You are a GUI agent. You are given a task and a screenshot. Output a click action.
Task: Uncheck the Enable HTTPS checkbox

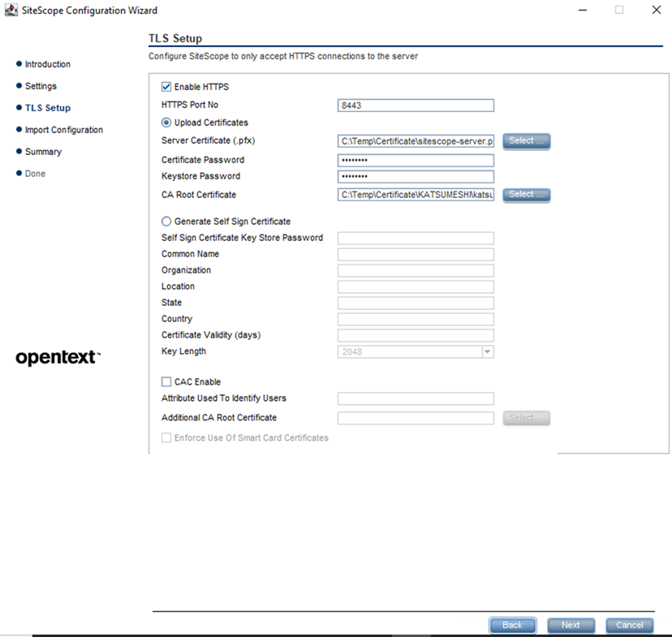coord(166,87)
